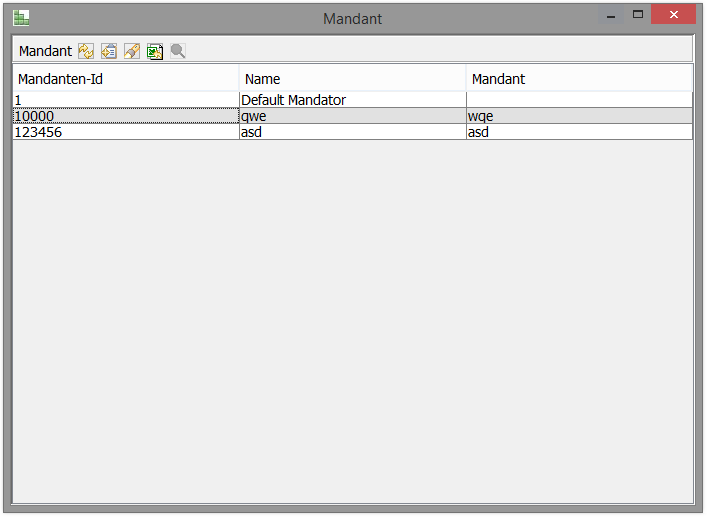Click the asd cell in the Name column
The height and width of the screenshot is (518, 707).
click(x=352, y=132)
